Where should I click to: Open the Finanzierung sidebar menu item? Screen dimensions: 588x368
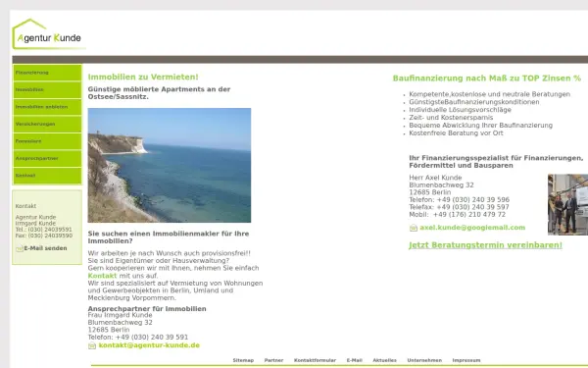click(x=47, y=73)
